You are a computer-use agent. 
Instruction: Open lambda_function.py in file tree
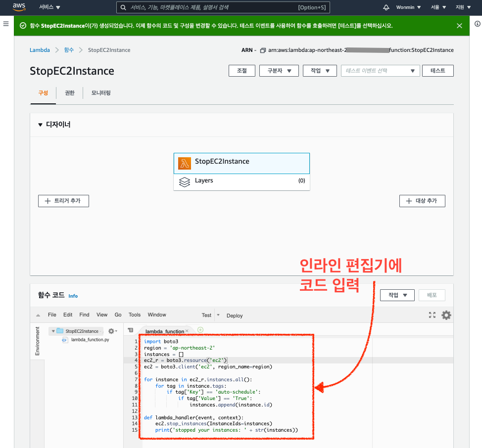[x=90, y=340]
